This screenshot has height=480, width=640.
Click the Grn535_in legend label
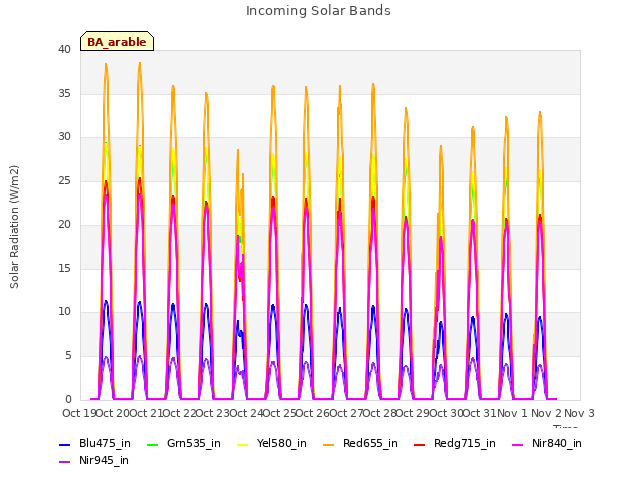194,443
